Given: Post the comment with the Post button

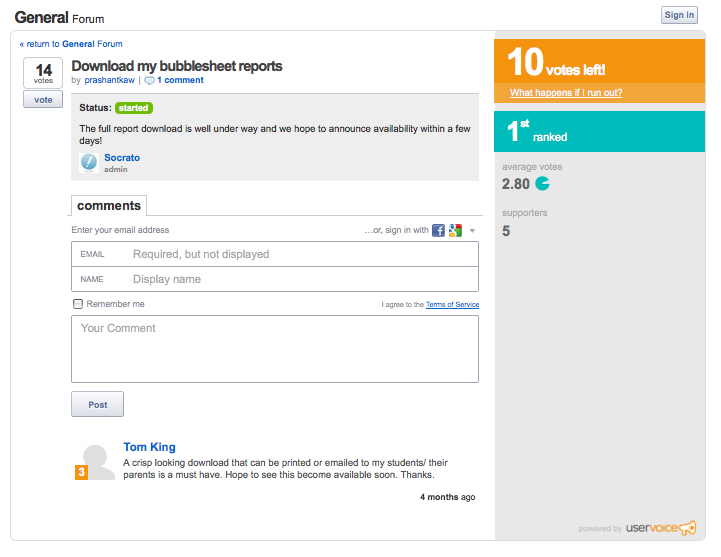Looking at the screenshot, I should point(97,404).
